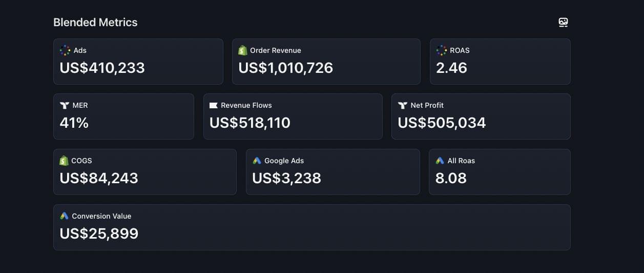Click the ROAS value 2.46
This screenshot has height=273, width=644.
click(451, 68)
